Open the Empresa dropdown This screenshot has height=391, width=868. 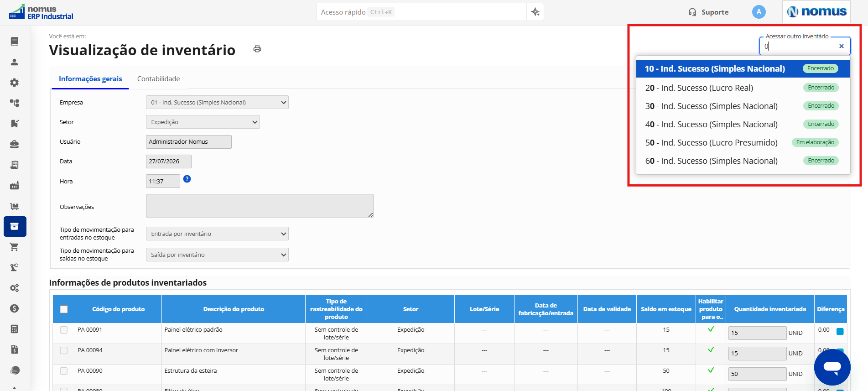(x=217, y=102)
